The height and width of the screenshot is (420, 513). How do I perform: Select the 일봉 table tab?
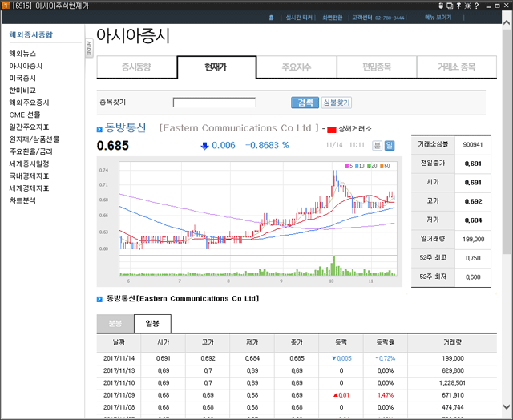click(152, 324)
